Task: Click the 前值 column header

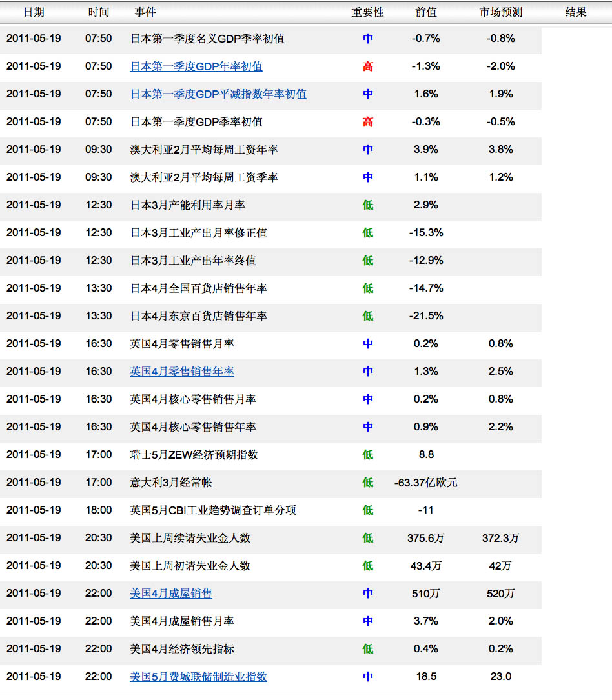Action: (x=425, y=12)
